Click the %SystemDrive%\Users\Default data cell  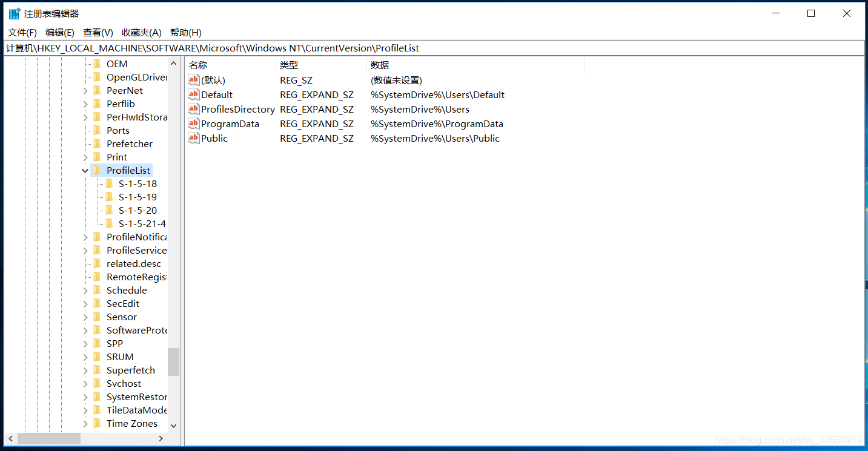coord(437,94)
